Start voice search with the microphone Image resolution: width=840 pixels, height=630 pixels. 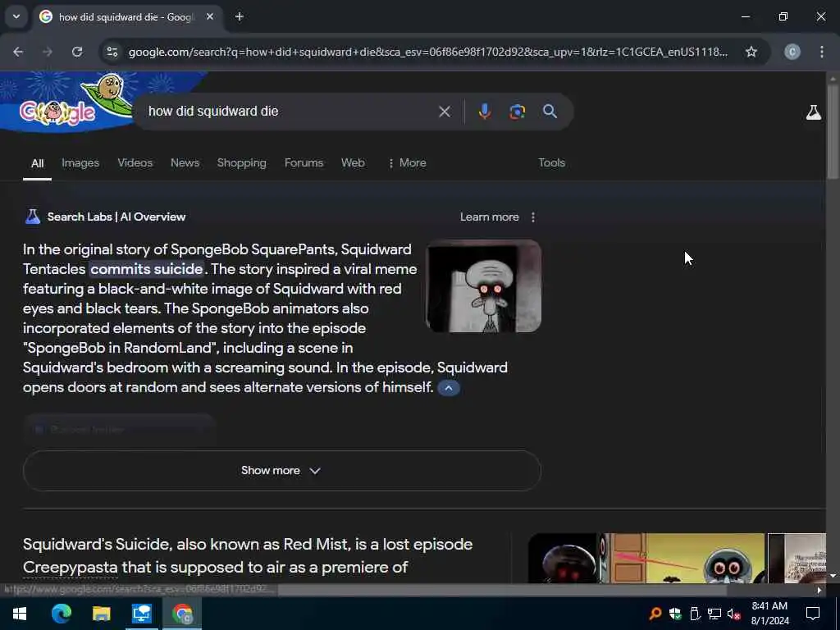(484, 112)
